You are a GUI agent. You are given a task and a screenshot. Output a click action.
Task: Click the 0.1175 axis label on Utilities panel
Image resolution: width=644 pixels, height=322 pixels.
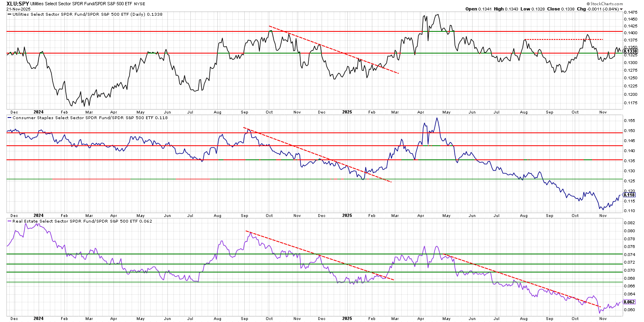pos(630,103)
